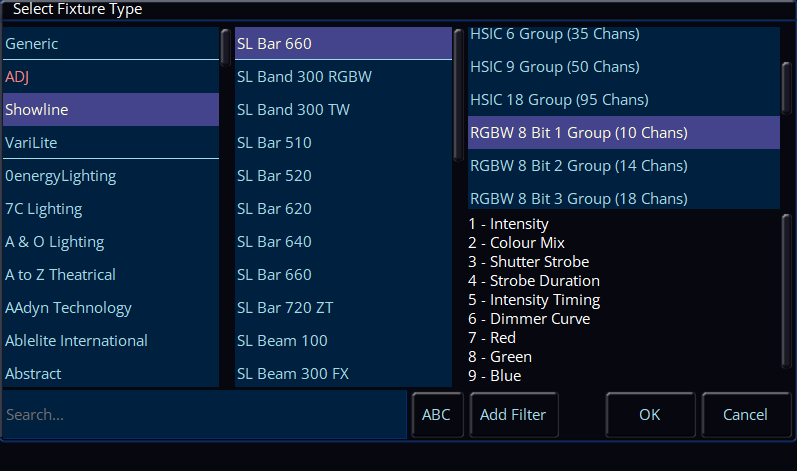This screenshot has height=471, width=797.
Task: Select Showline manufacturer
Action: [111, 110]
